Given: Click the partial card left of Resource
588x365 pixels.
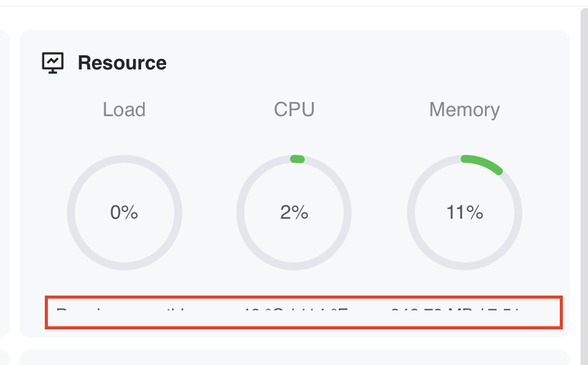Looking at the screenshot, I should point(4,184).
